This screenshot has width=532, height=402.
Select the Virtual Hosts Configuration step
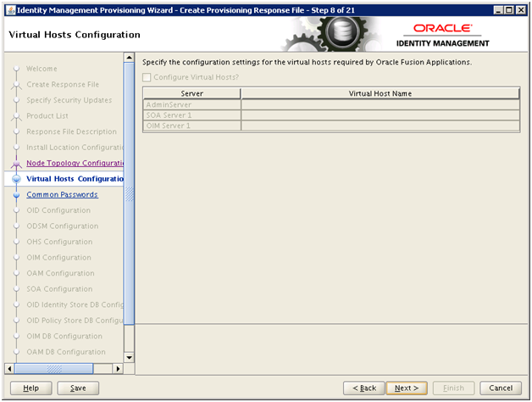[75, 179]
